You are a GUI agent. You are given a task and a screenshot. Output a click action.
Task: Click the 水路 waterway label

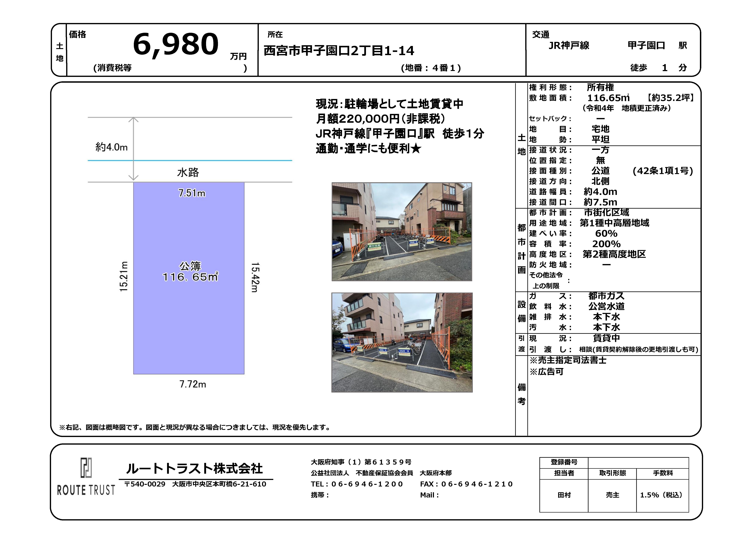point(188,172)
